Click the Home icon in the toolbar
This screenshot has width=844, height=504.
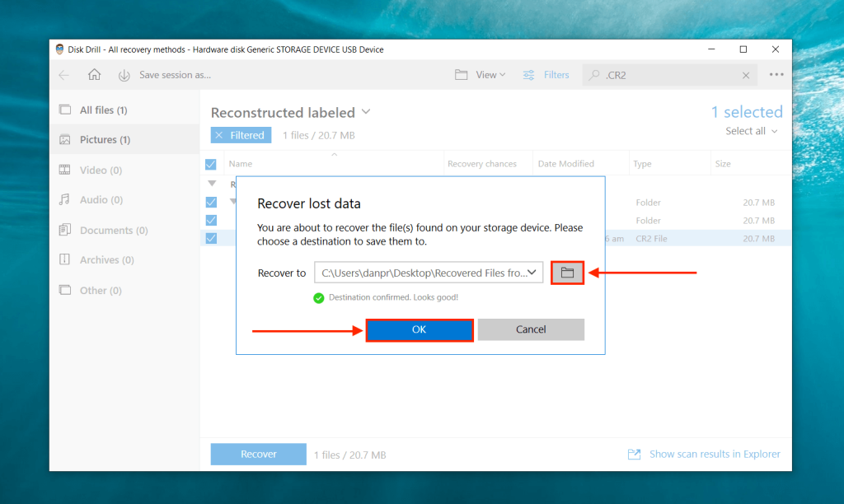94,74
